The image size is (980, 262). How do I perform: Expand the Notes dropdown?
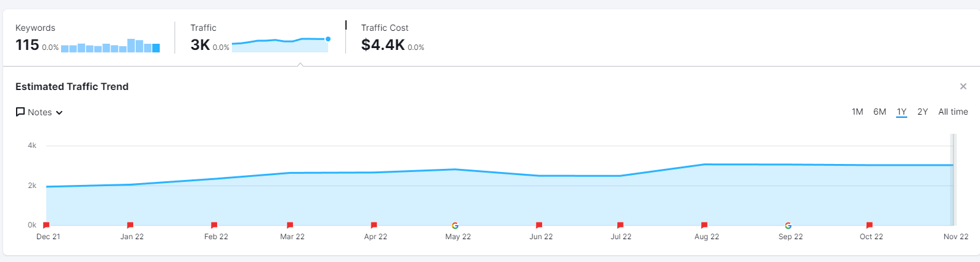point(39,112)
